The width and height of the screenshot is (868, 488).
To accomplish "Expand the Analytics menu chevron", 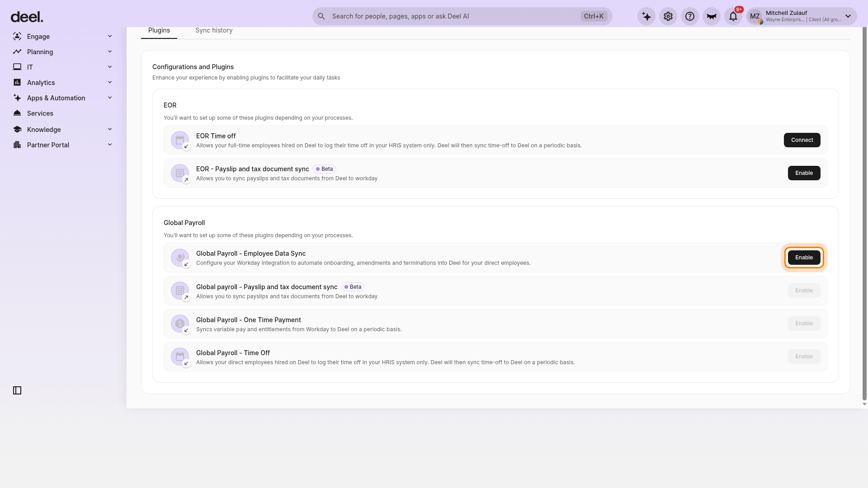I will (x=110, y=82).
